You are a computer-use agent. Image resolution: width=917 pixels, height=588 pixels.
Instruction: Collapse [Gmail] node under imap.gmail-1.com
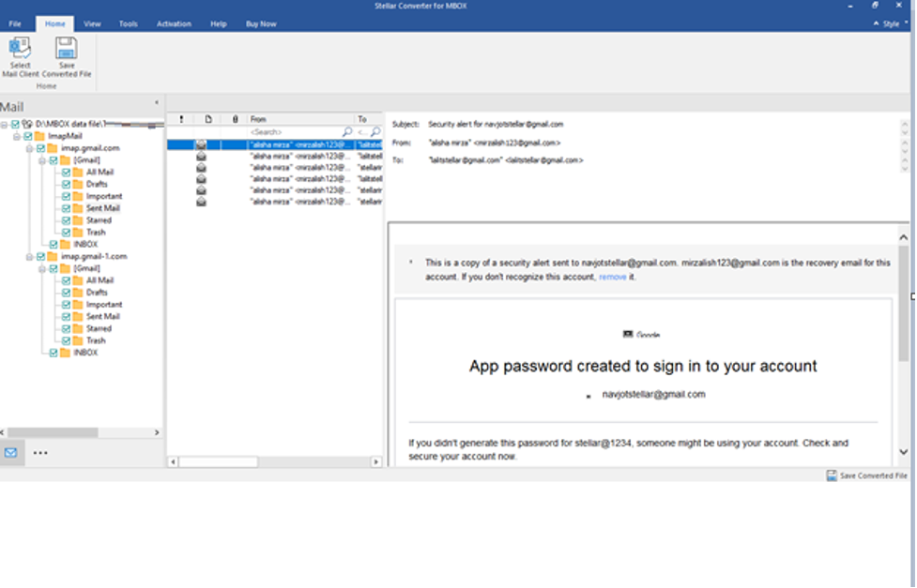(x=42, y=269)
